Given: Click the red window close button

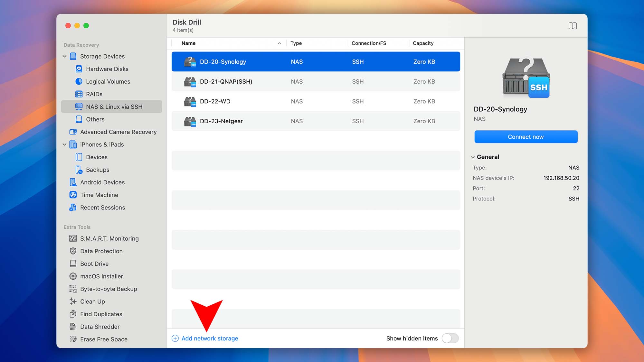Looking at the screenshot, I should [68, 25].
